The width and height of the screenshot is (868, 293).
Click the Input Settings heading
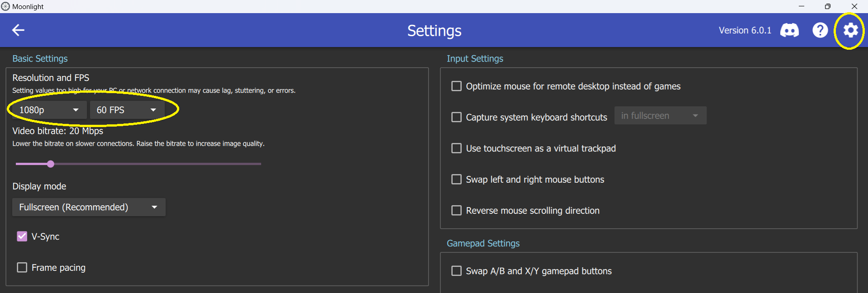[475, 59]
